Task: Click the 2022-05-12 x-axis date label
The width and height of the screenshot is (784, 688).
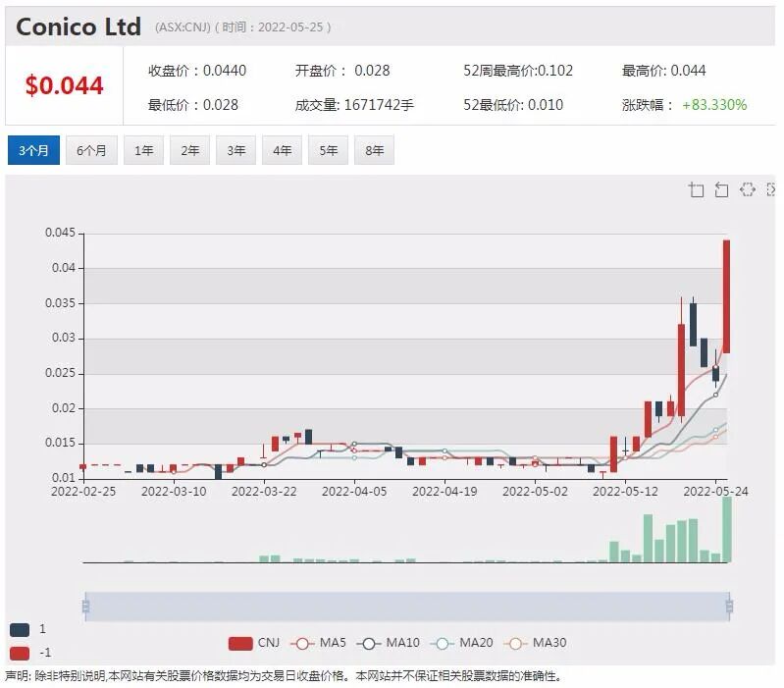Action: (x=625, y=492)
